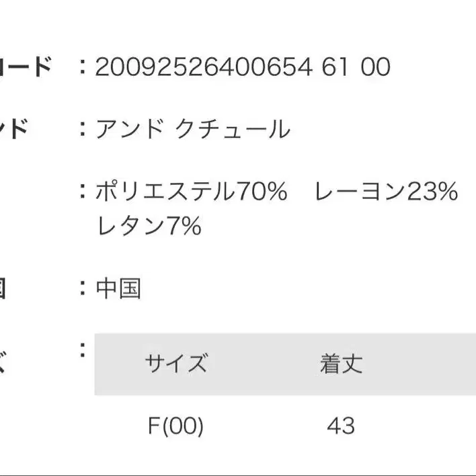Select the F(00) size cell
Image resolution: width=476 pixels, height=476 pixels.
pos(175,426)
